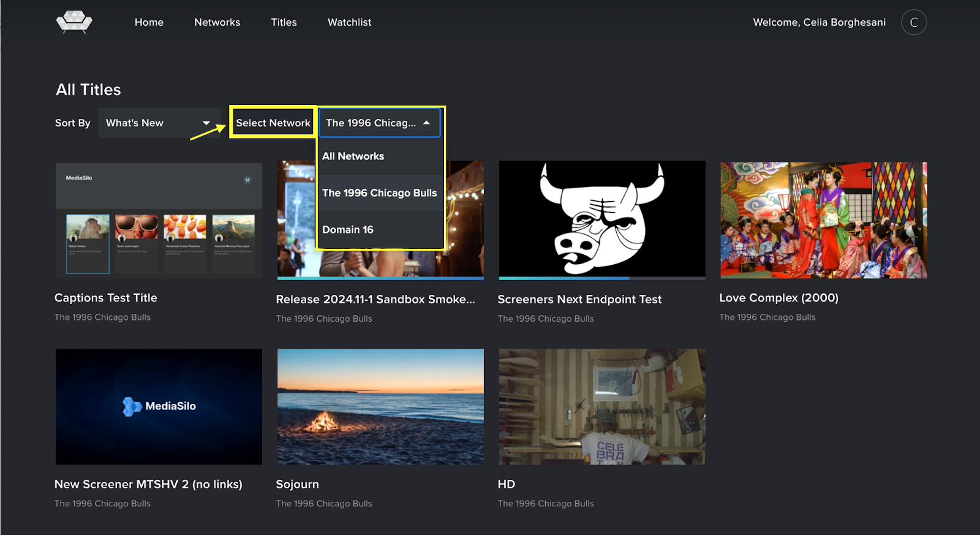Click the New Screener MTSHV 2 (no links) title
This screenshot has width=980, height=535.
pyautogui.click(x=148, y=484)
